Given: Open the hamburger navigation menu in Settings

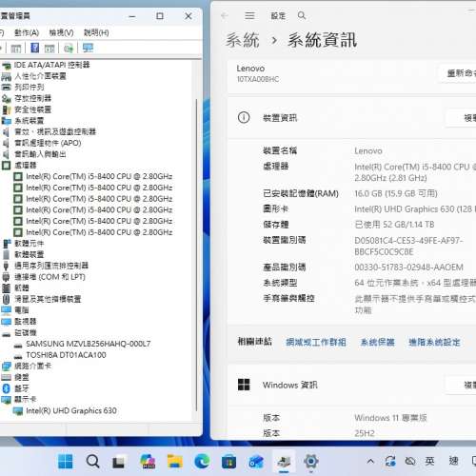Looking at the screenshot, I should (x=249, y=15).
